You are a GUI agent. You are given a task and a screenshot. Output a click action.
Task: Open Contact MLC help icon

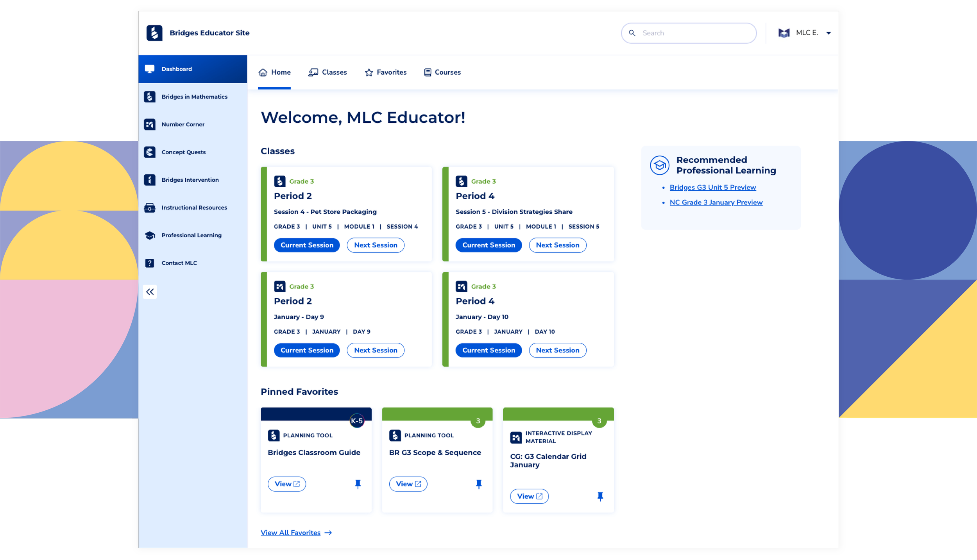point(150,263)
